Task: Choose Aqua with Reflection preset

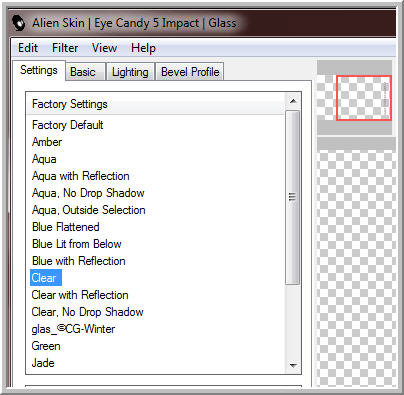Action: [x=81, y=176]
